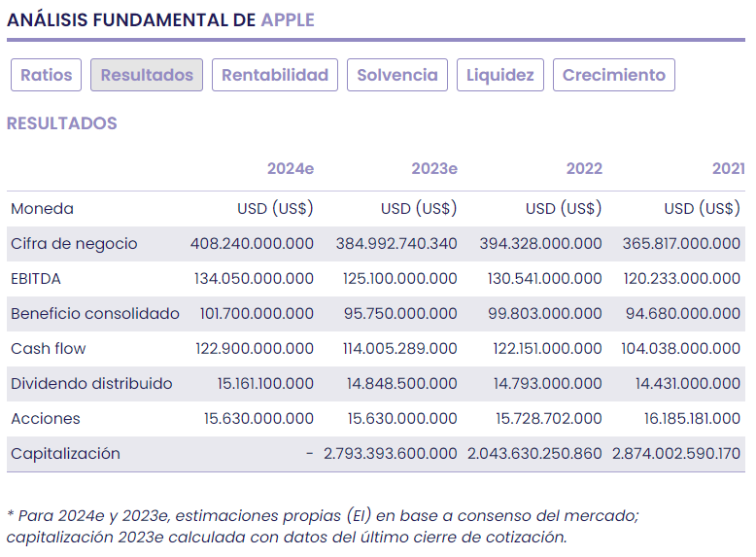Click the 2024e EBITDA value 134.050.000.000

coord(254,279)
